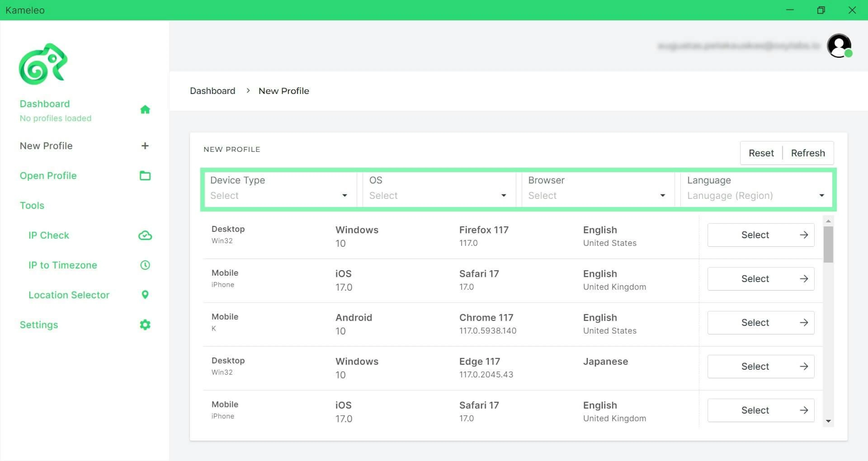Open Settings in the sidebar
Screen dimensions: 868x461
point(39,325)
